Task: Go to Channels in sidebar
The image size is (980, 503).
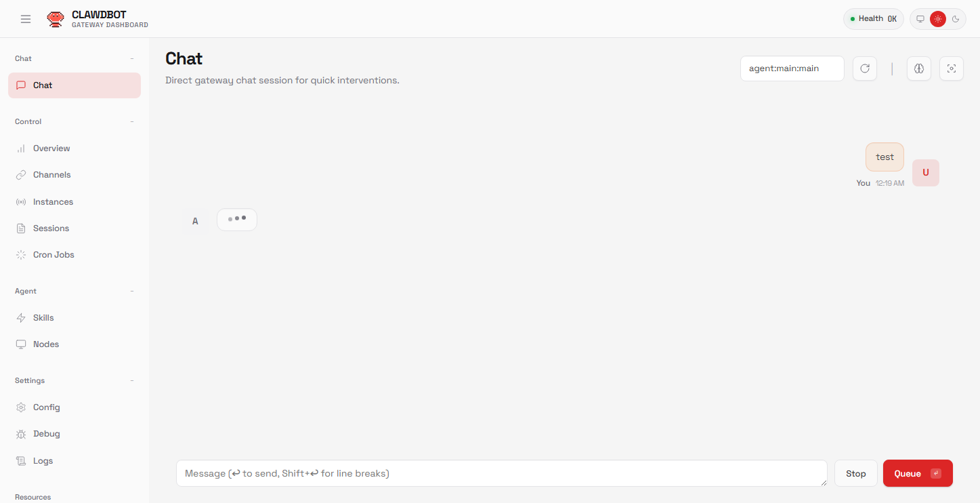Action: coord(51,175)
